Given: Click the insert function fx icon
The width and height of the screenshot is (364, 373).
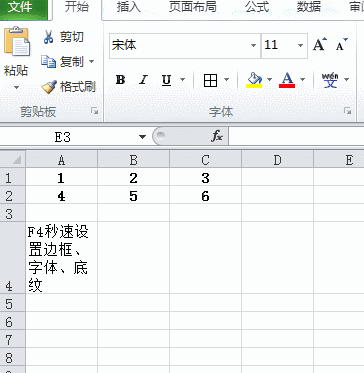Looking at the screenshot, I should tap(217, 136).
